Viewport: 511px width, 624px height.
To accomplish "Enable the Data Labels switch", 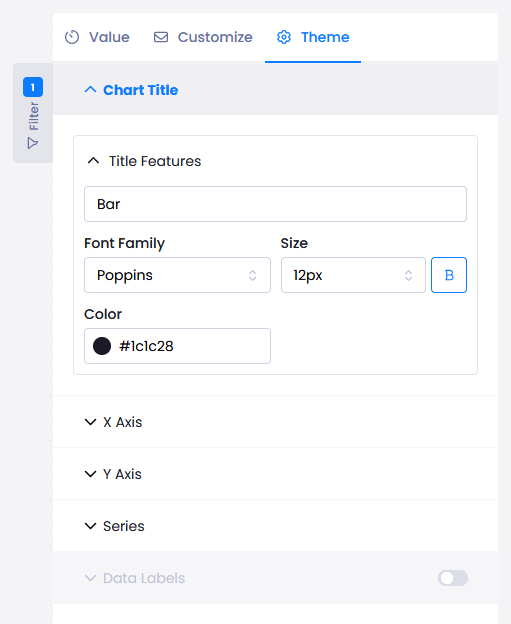I will click(453, 578).
